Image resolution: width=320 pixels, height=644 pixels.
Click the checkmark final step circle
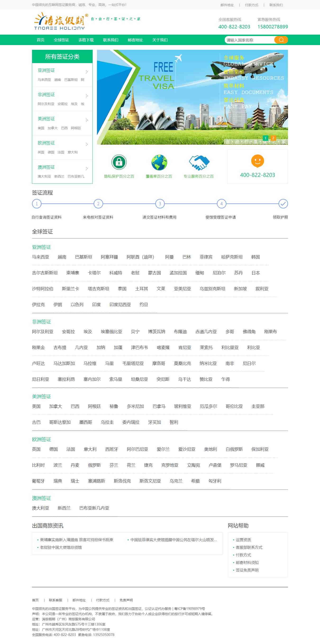(283, 204)
